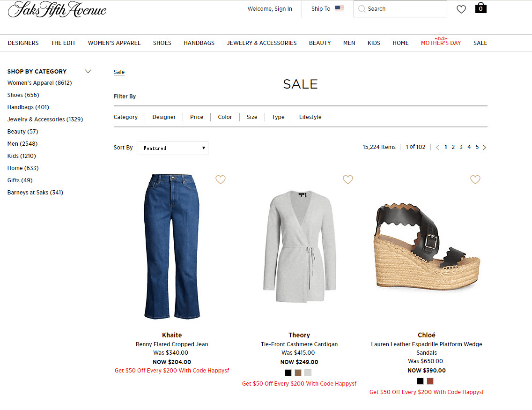Click the US flag Ship To icon

[x=340, y=9]
